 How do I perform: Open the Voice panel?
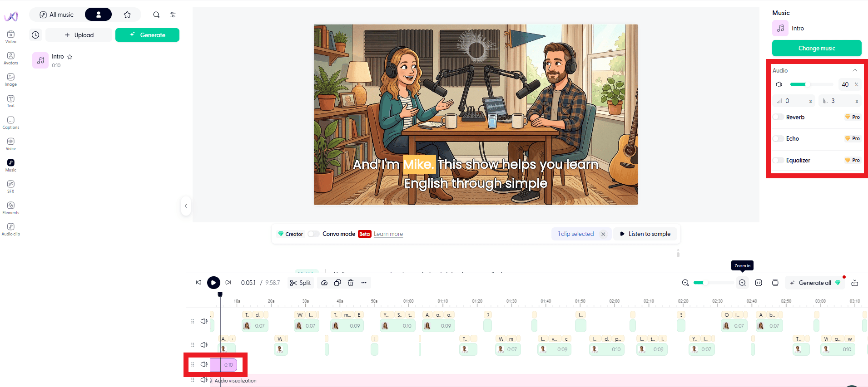pyautogui.click(x=11, y=144)
